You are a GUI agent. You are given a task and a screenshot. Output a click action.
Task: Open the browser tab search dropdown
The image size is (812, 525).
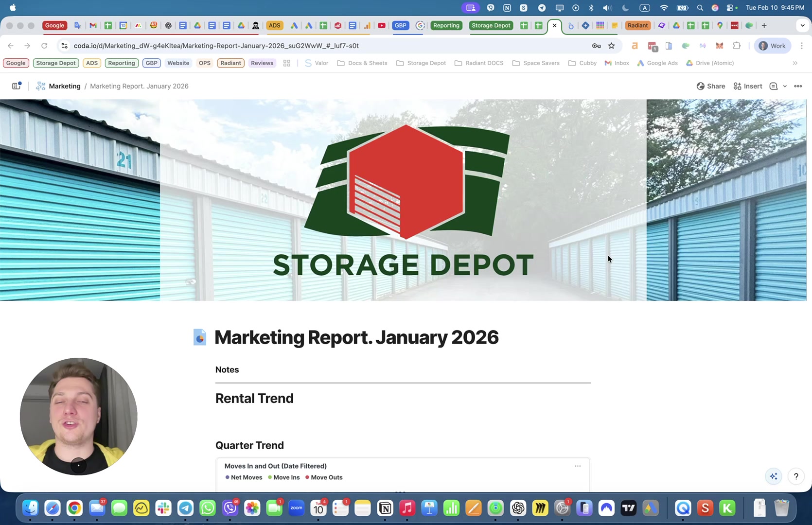(x=802, y=26)
